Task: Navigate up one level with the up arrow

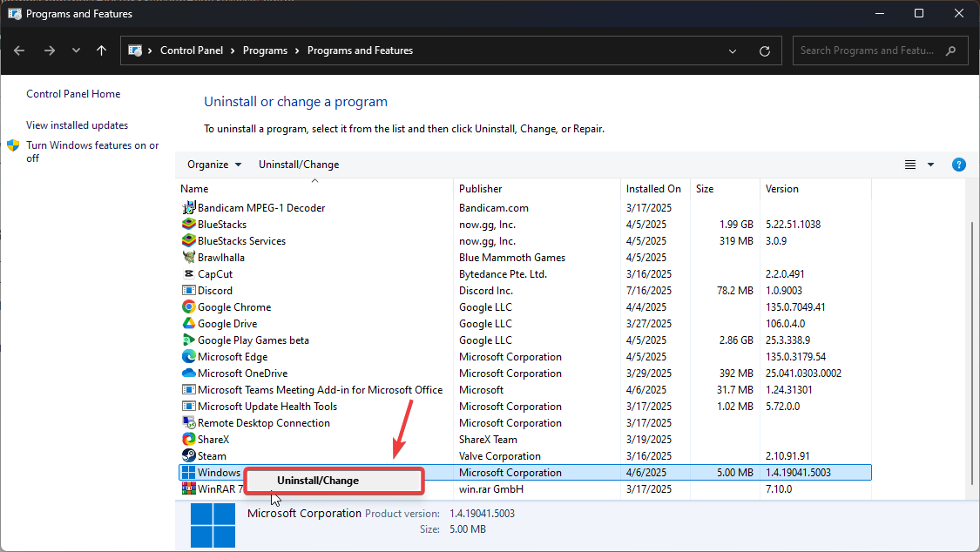Action: (101, 50)
